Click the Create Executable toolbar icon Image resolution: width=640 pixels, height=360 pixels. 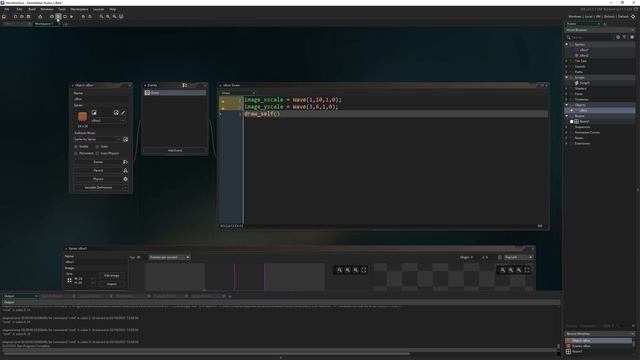[40, 17]
